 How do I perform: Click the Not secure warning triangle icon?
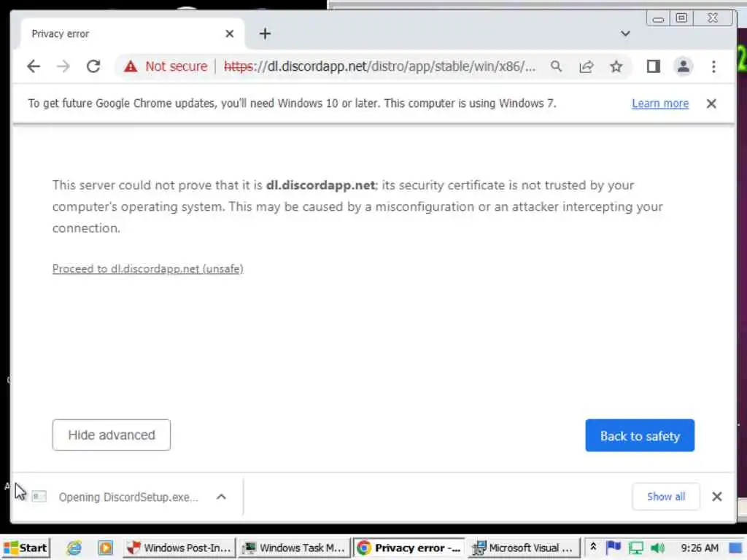point(131,66)
